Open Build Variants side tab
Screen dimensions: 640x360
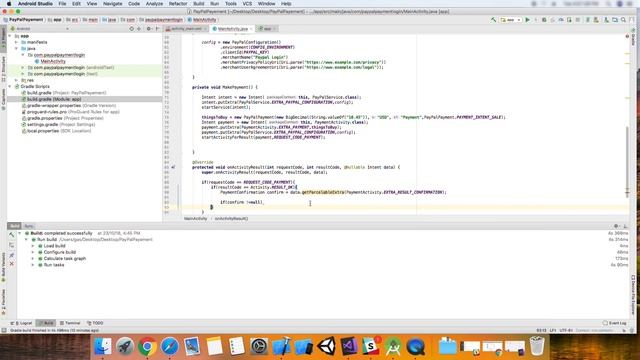(4, 266)
